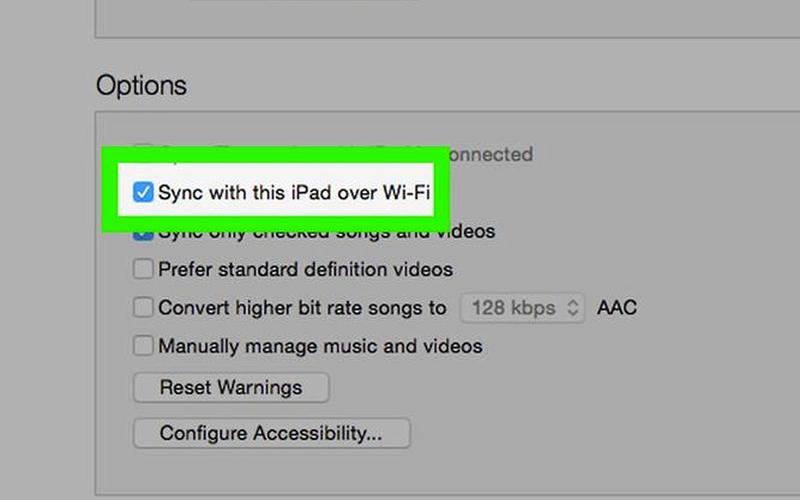Image resolution: width=800 pixels, height=500 pixels.
Task: Open Configure Accessibility... dialog
Action: tap(272, 433)
